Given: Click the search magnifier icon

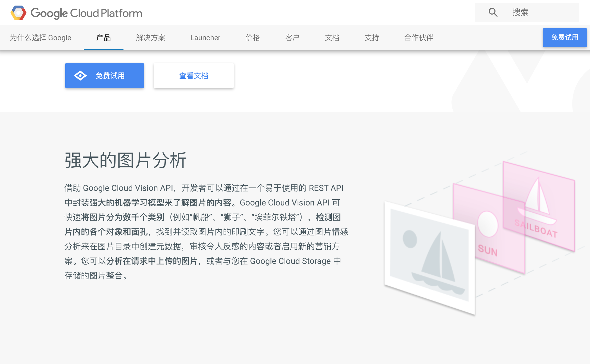Looking at the screenshot, I should [x=493, y=12].
